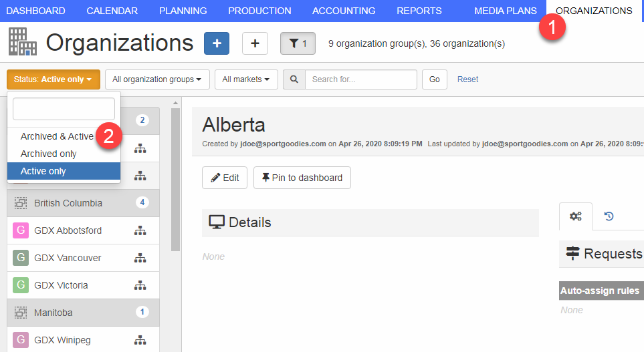Select Active only in status list
The image size is (644, 352).
43,171
